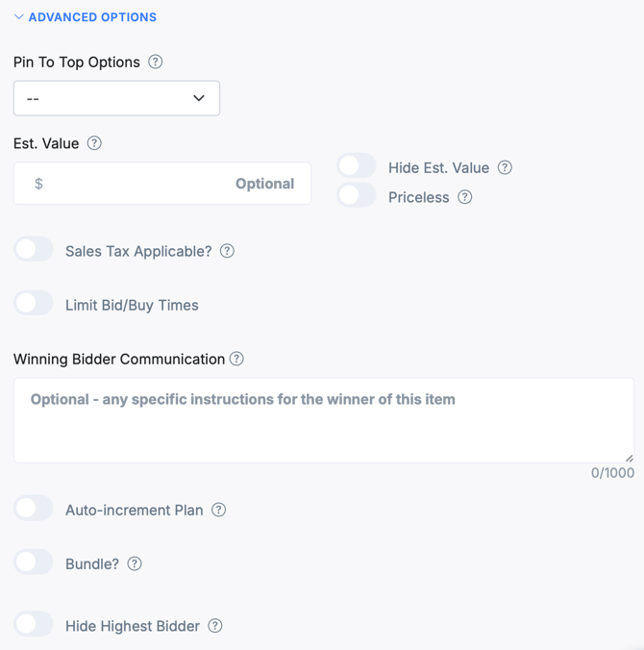Open help icon for Pin To Top Options
Viewport: 644px width, 650px height.
(156, 62)
